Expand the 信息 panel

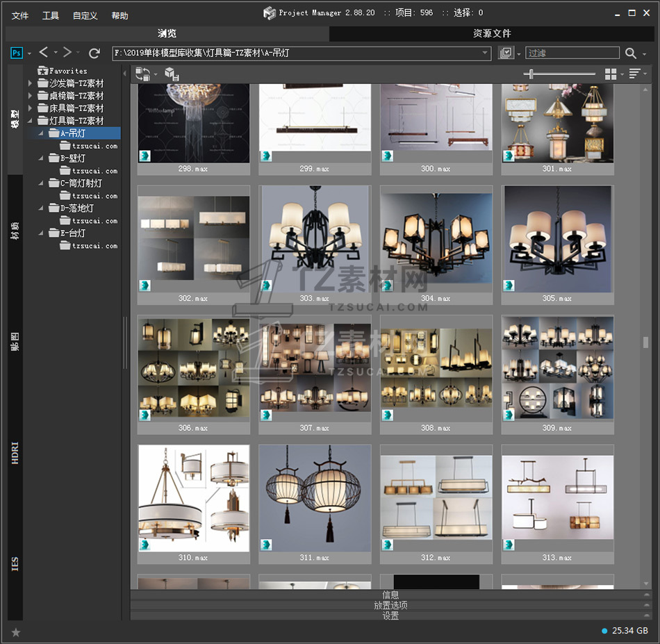tap(390, 595)
